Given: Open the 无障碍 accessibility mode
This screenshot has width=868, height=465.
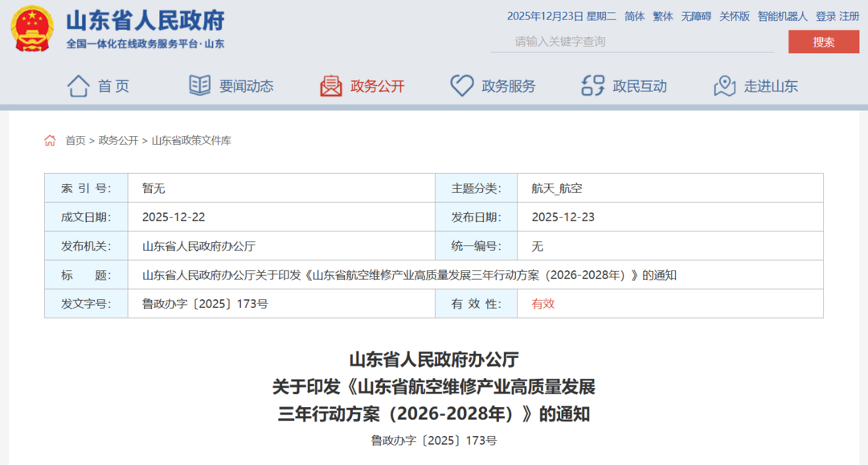Looking at the screenshot, I should pos(696,16).
